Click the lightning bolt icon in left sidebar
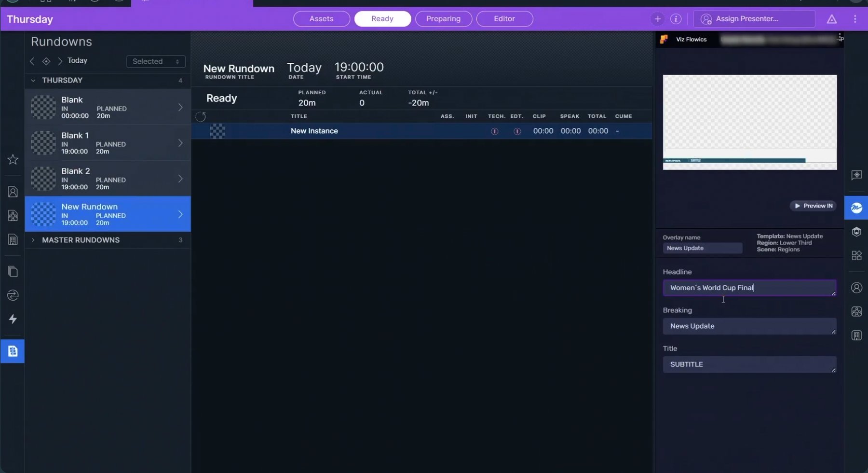Viewport: 868px width, 473px height. coord(13,319)
